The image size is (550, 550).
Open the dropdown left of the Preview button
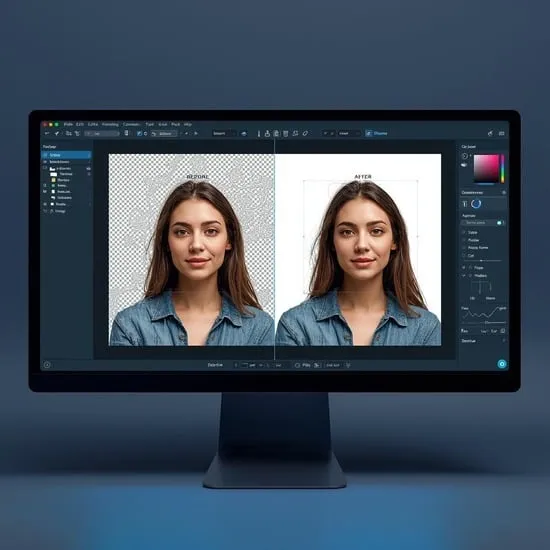click(349, 133)
